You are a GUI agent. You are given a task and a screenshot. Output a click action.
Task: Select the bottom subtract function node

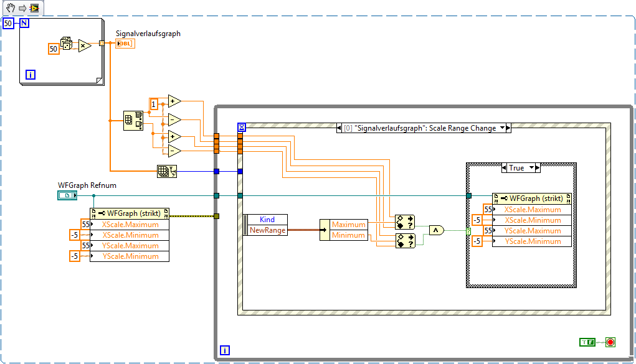coord(174,151)
